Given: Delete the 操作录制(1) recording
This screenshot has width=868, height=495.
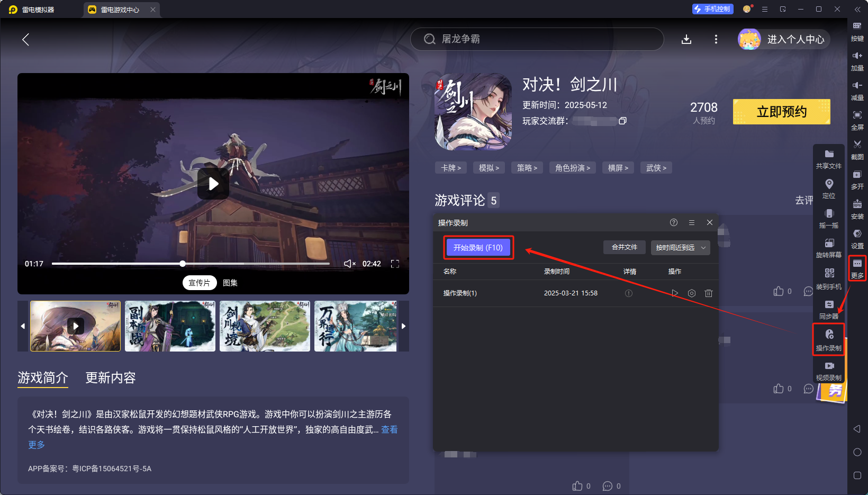Looking at the screenshot, I should click(709, 293).
